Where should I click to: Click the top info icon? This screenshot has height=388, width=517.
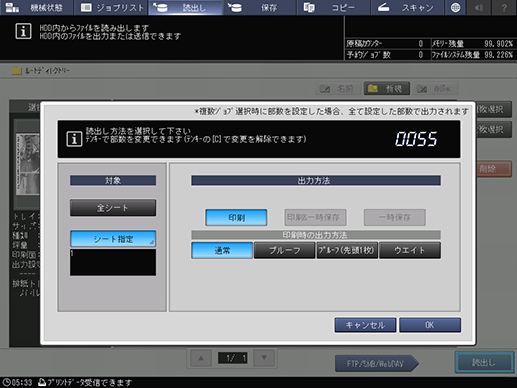click(x=23, y=31)
